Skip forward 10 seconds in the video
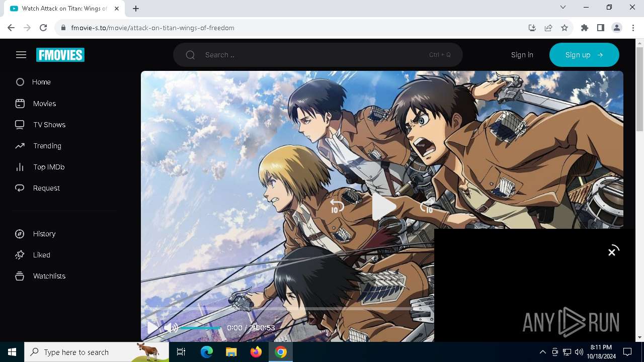Image resolution: width=644 pixels, height=362 pixels. [427, 206]
